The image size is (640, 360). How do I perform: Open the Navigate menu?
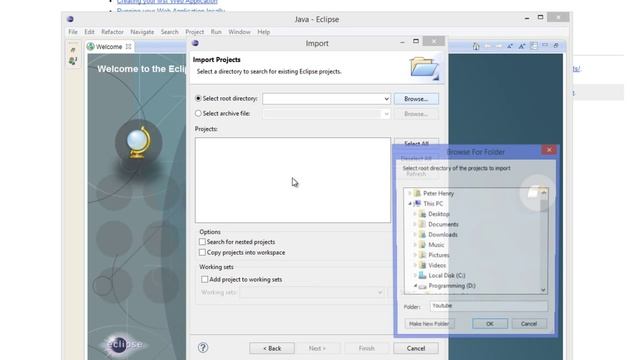tap(142, 32)
